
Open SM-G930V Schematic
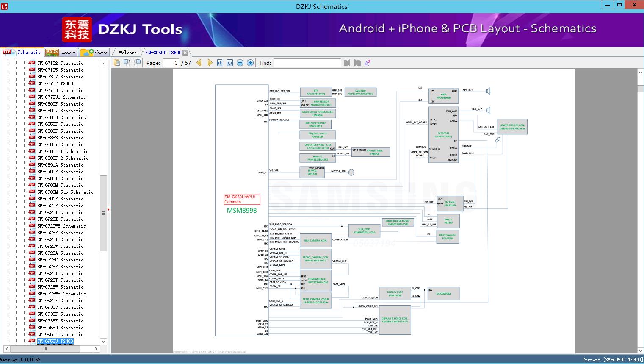[x=60, y=307]
